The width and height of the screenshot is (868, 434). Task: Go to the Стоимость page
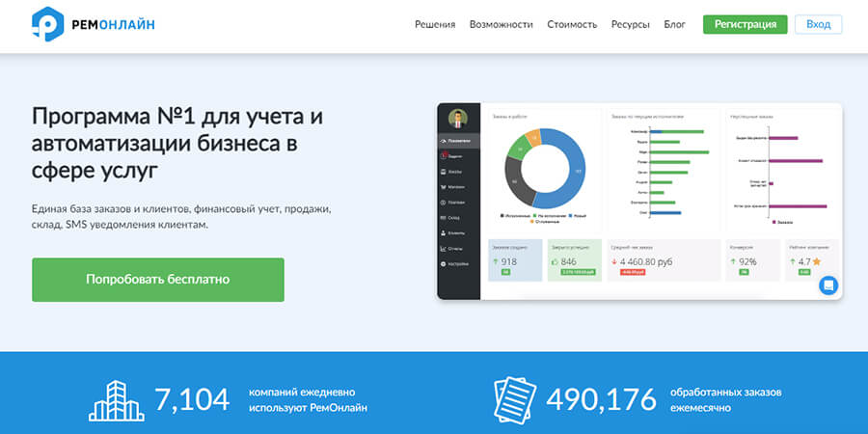click(572, 24)
